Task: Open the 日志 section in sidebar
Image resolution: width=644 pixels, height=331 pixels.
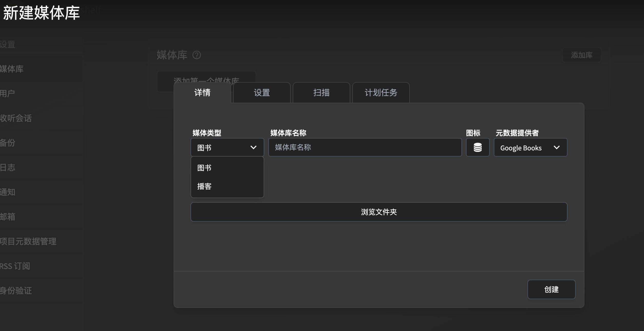Action: pos(8,168)
